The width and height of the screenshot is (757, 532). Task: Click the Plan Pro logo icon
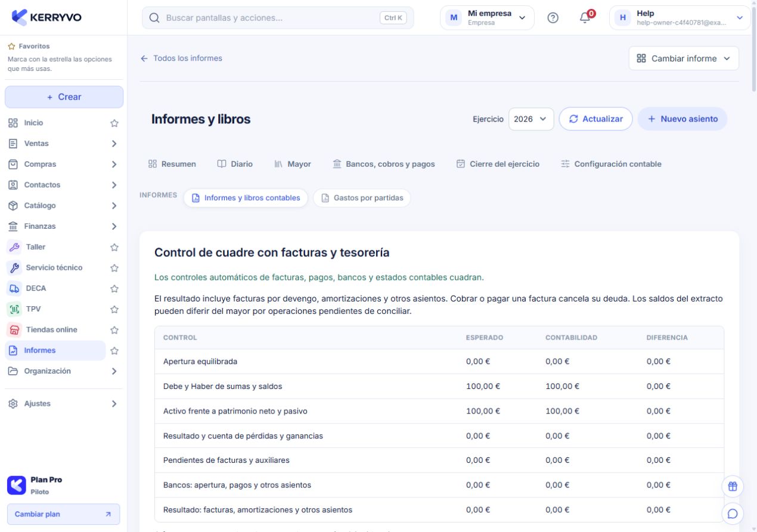(17, 485)
